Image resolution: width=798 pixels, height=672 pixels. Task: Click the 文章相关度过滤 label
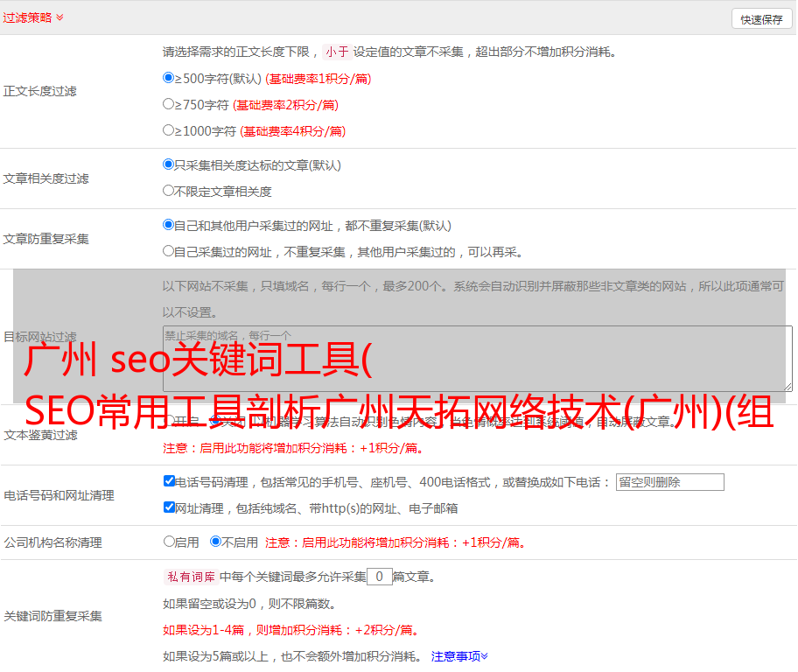45,178
